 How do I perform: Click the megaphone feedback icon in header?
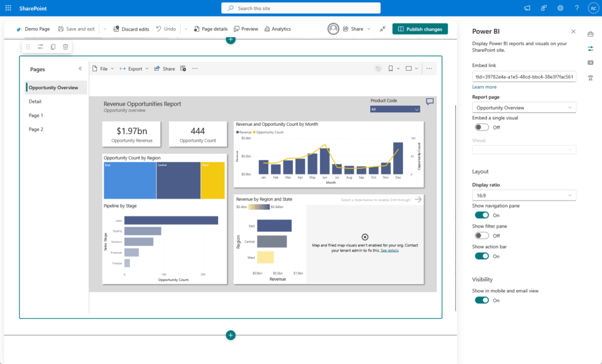coord(527,8)
